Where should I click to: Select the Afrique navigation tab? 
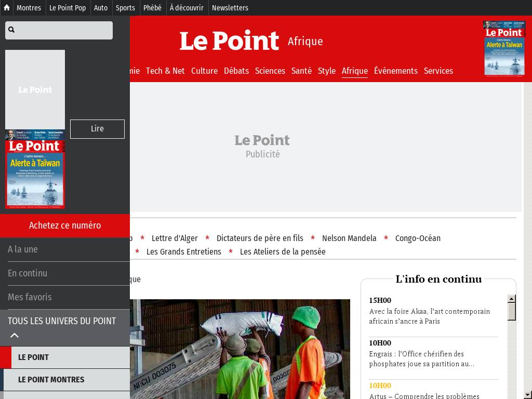[x=354, y=71]
